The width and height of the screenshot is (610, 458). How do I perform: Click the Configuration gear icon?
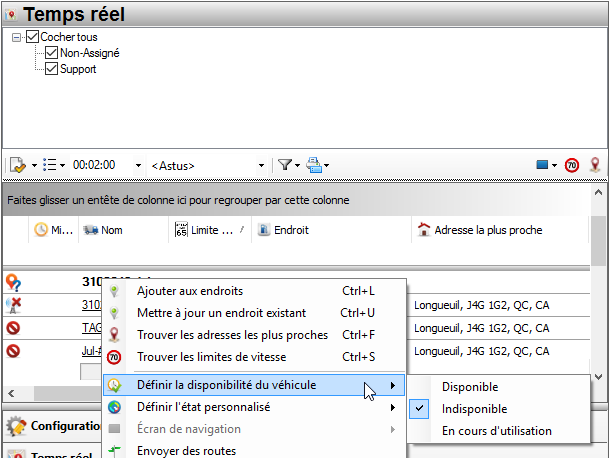pos(15,426)
